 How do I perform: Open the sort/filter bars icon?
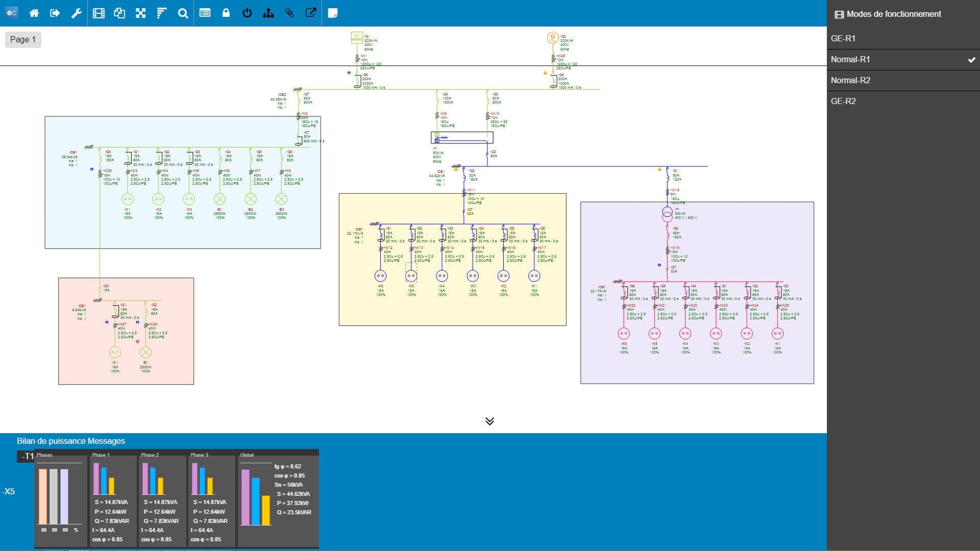(161, 13)
